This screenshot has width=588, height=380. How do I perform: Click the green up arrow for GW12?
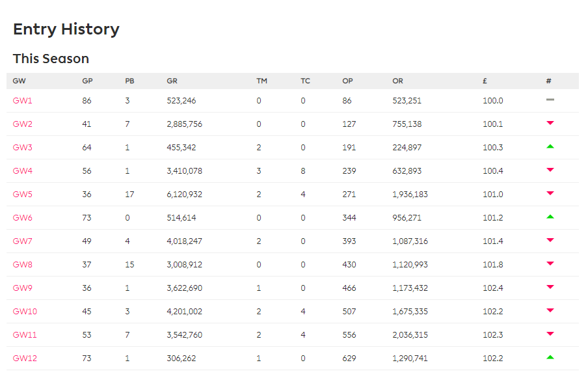pyautogui.click(x=550, y=357)
